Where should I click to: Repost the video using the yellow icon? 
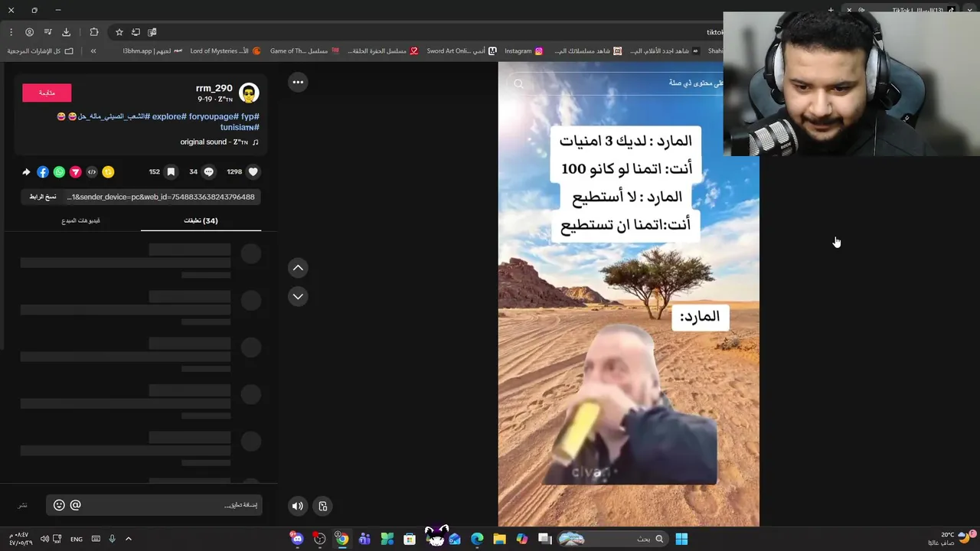108,172
